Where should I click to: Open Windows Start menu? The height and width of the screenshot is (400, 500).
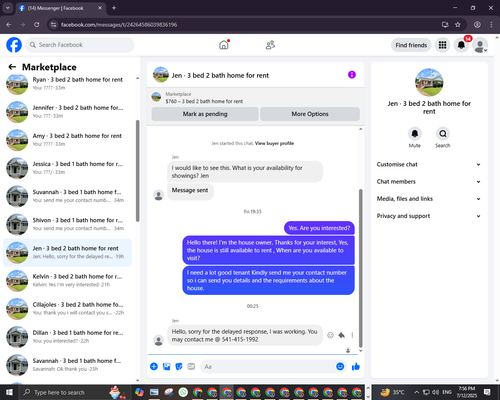click(9, 392)
